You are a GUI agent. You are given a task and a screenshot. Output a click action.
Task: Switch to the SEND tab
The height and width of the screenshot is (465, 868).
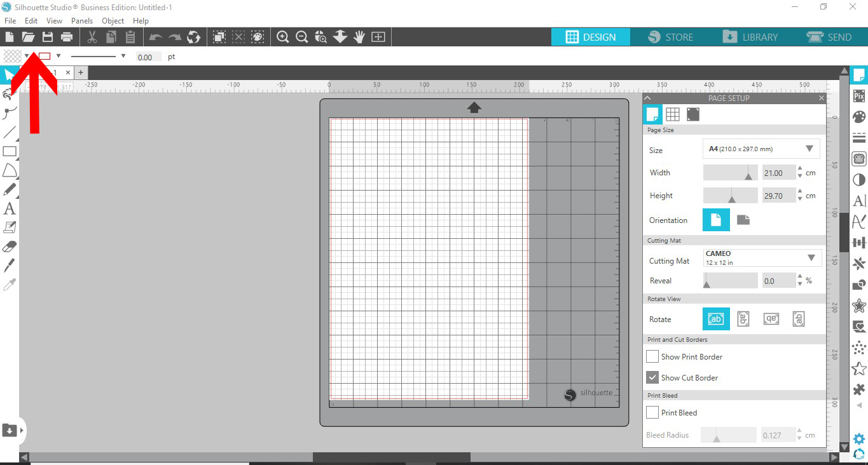click(829, 37)
